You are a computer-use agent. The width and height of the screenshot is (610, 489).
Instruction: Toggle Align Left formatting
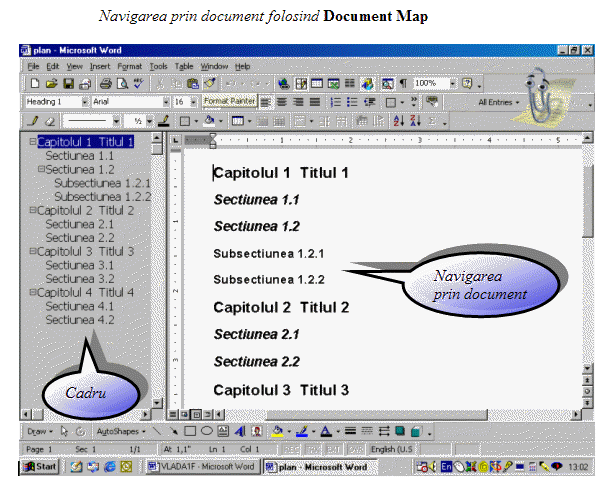click(265, 102)
